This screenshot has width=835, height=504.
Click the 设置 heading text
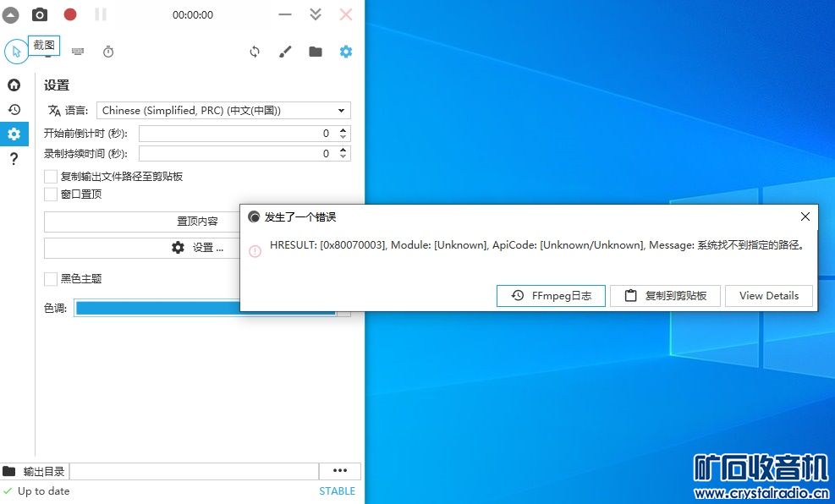57,85
